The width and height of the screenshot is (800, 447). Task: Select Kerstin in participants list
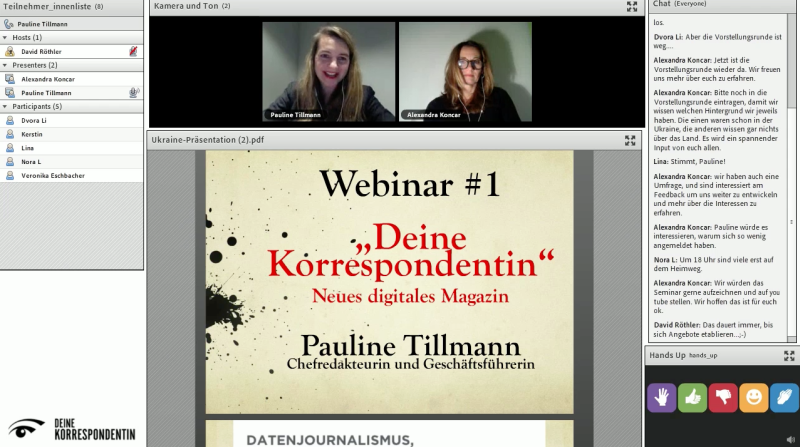71,134
